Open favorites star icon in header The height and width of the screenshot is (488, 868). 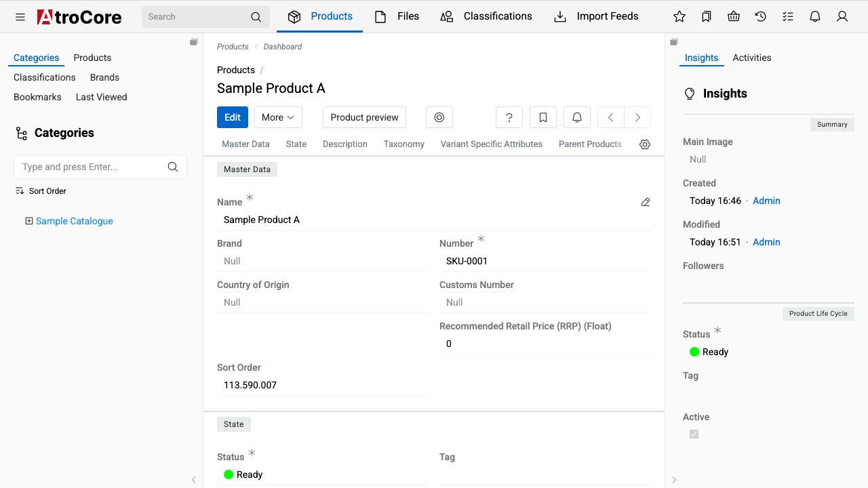pos(679,17)
